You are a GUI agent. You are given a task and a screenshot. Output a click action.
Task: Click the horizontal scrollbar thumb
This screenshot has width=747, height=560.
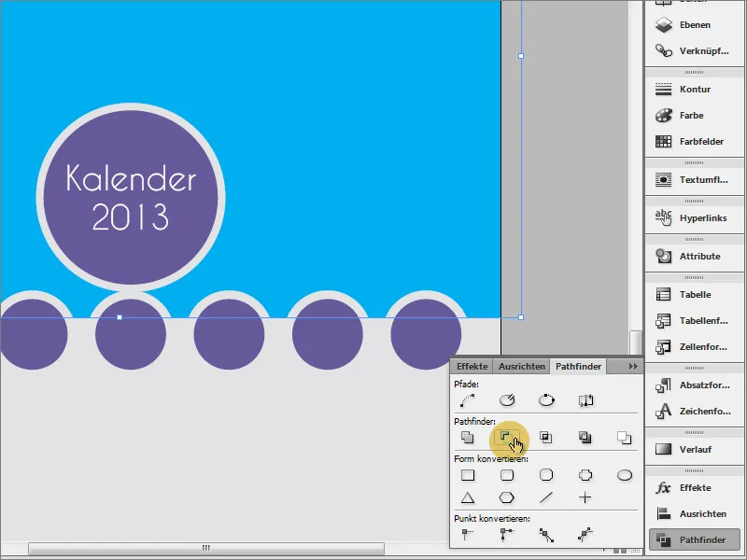(205, 548)
